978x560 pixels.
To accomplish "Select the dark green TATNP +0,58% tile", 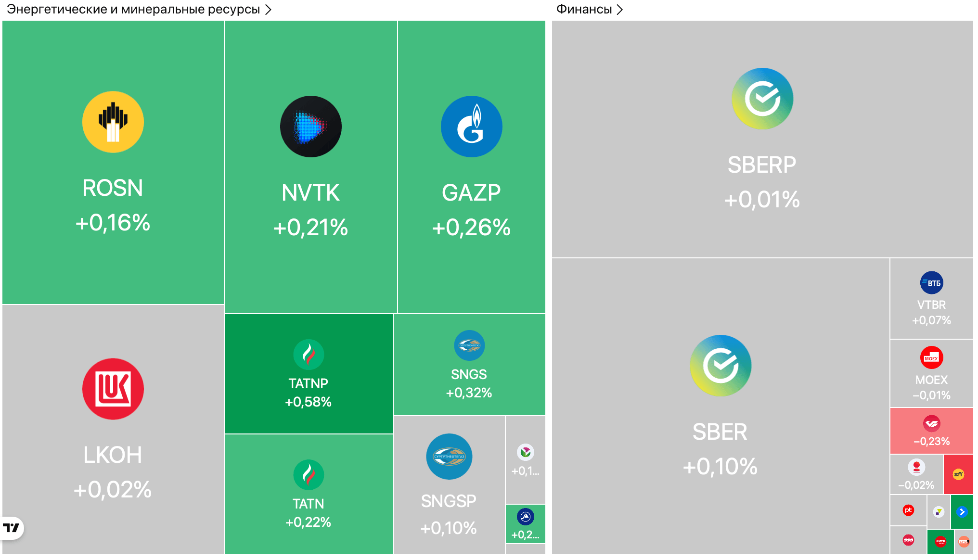I will click(x=309, y=374).
